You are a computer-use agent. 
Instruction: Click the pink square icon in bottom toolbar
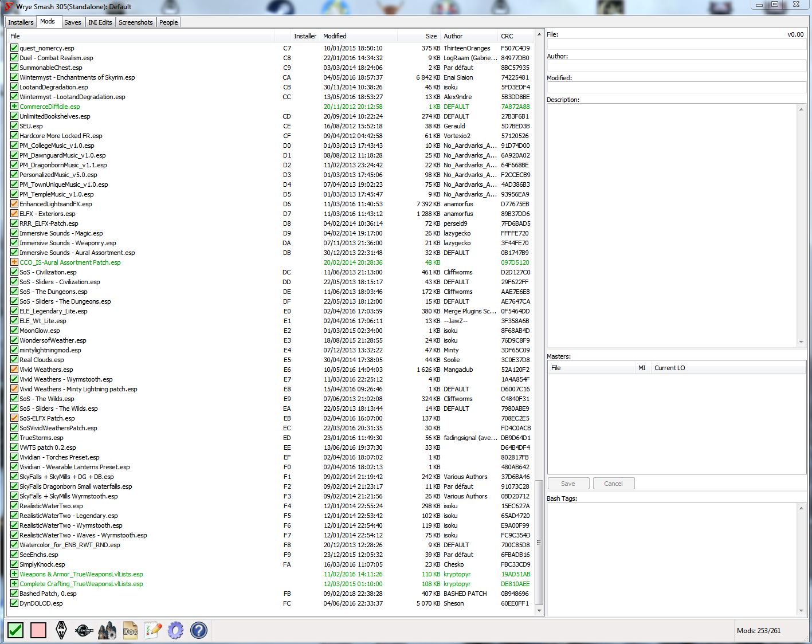38,630
